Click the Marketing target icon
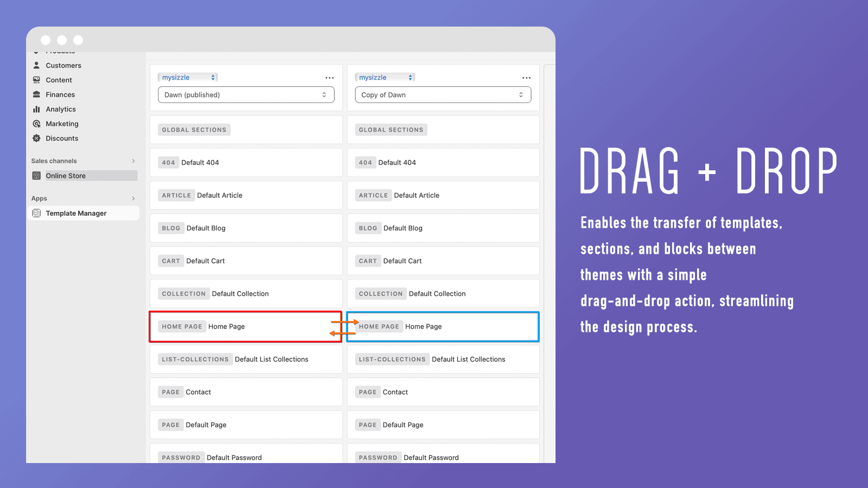 (36, 124)
